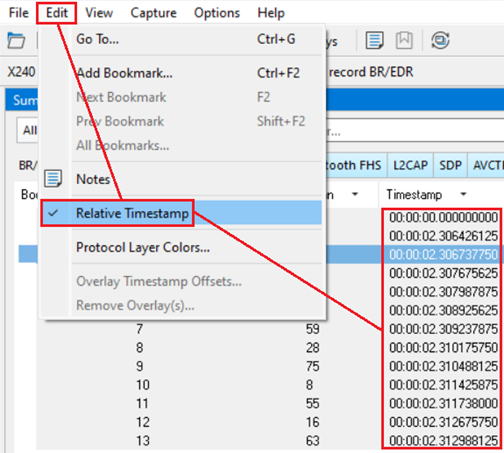
Task: Select the Notes menu entry
Action: [181, 179]
